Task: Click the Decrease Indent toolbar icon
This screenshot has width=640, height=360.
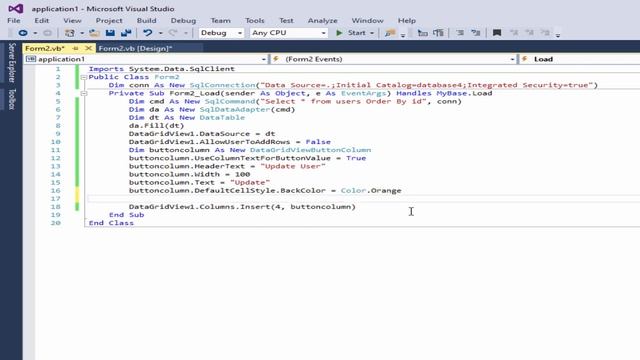Action: tap(460, 33)
